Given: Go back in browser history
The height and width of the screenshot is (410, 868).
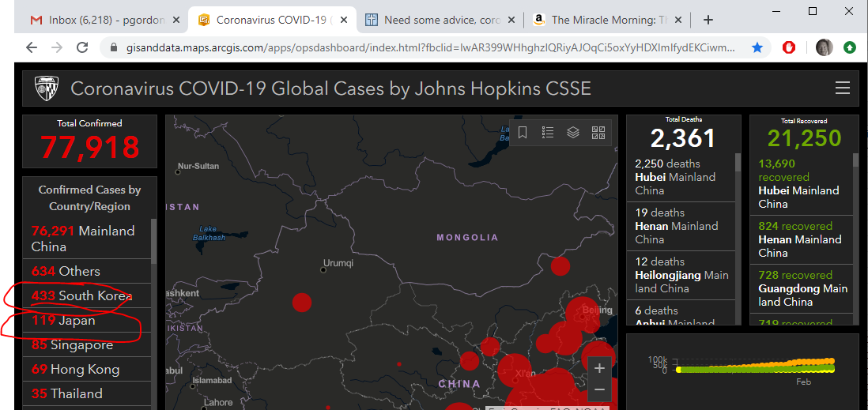Looking at the screenshot, I should [32, 47].
